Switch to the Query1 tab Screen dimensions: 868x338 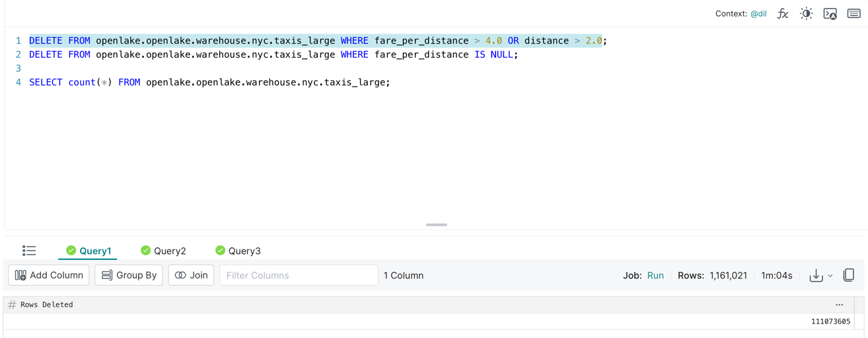pyautogui.click(x=89, y=251)
